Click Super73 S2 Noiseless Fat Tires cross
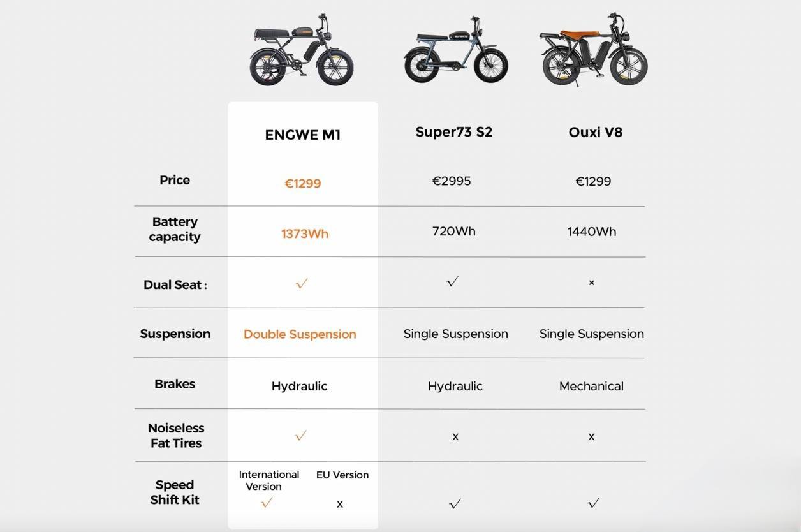The height and width of the screenshot is (532, 801). 455,437
